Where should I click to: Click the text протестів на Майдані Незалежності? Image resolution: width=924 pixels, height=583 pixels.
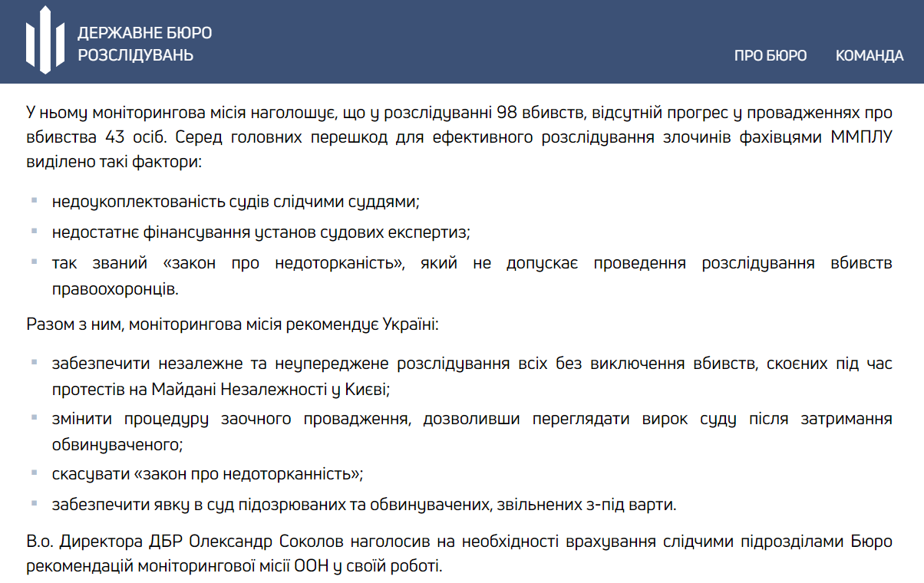click(x=221, y=390)
